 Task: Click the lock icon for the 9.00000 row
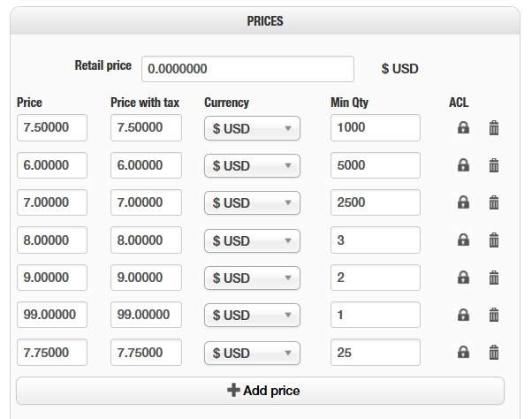pyautogui.click(x=463, y=278)
